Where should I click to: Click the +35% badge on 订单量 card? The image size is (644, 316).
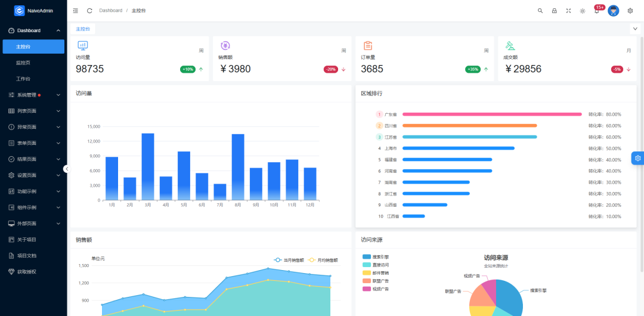473,69
